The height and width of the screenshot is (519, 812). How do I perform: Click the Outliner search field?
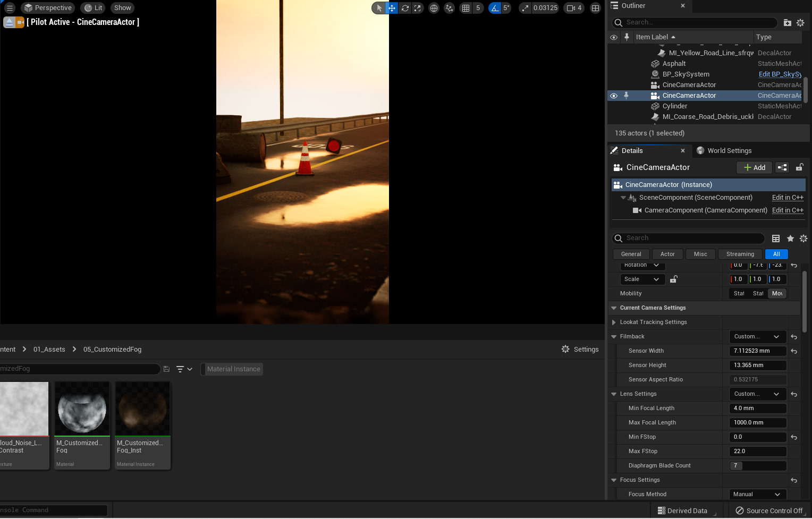click(x=695, y=22)
